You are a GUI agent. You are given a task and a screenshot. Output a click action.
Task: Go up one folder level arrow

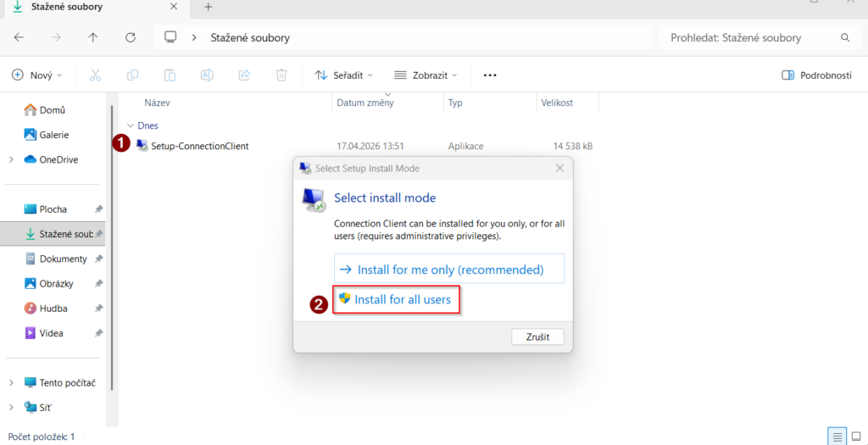coord(93,38)
